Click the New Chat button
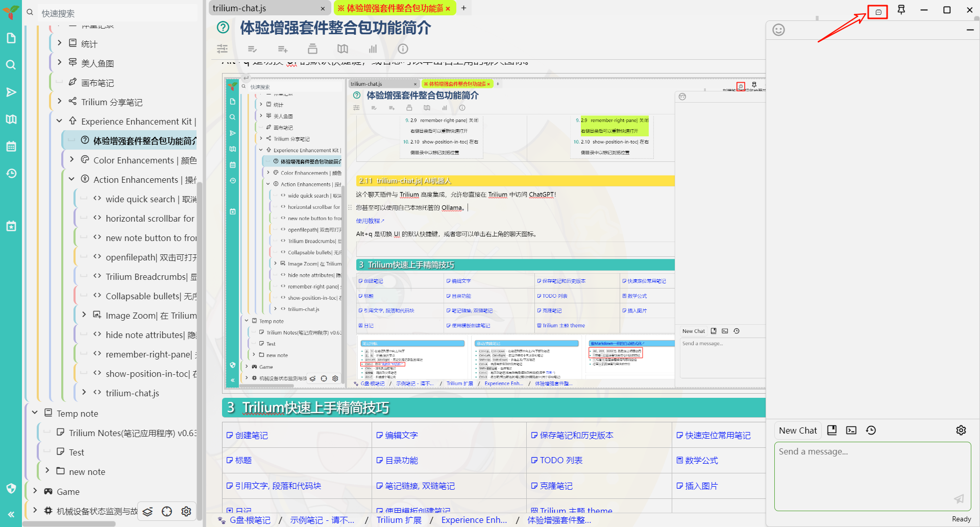Image resolution: width=980 pixels, height=527 pixels. (x=797, y=430)
